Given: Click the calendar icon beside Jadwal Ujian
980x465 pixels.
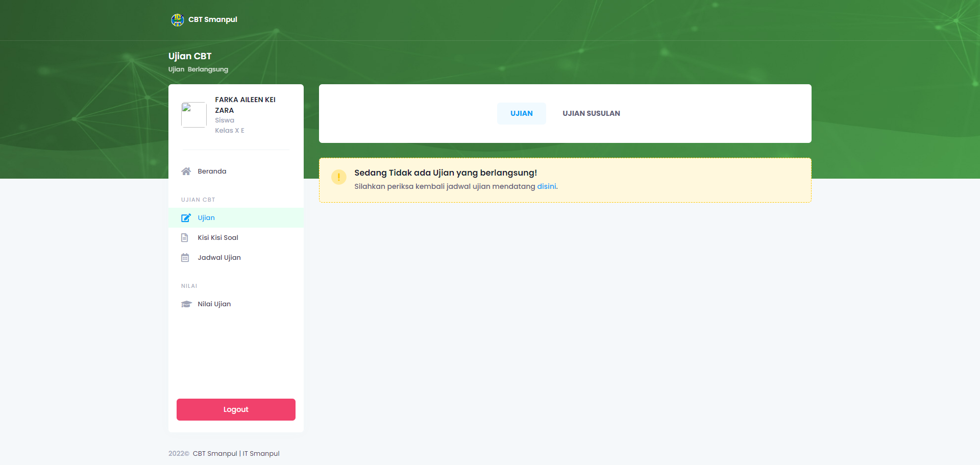Looking at the screenshot, I should click(185, 258).
